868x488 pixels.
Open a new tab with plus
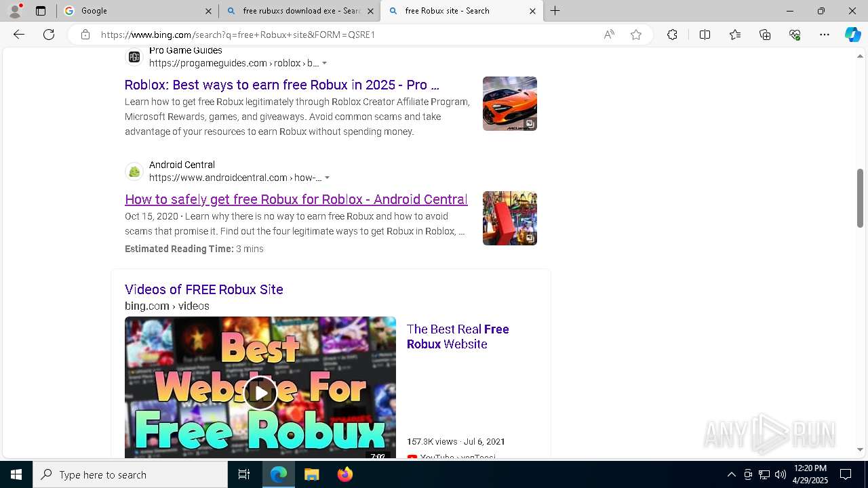tap(555, 11)
